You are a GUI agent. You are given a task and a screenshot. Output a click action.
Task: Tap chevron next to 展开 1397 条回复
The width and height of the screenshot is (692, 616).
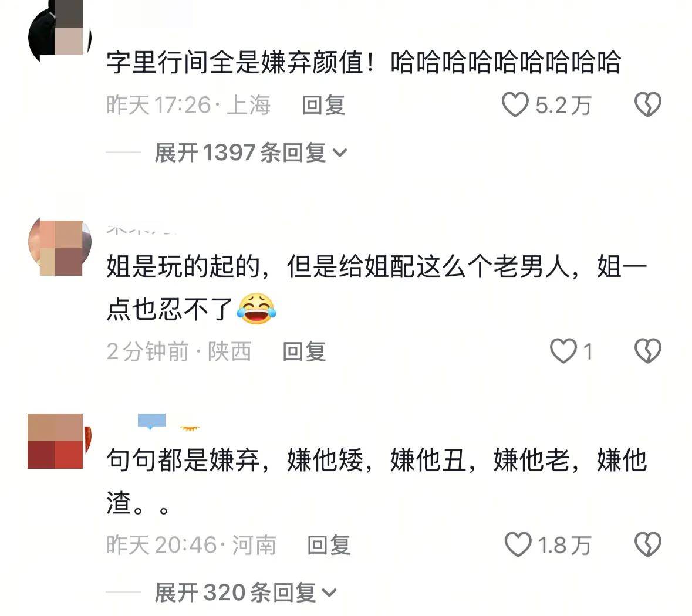339,154
